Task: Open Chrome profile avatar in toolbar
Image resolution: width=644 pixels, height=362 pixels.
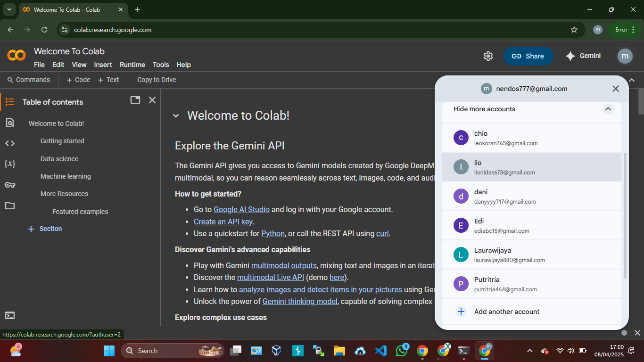Action: (x=598, y=30)
